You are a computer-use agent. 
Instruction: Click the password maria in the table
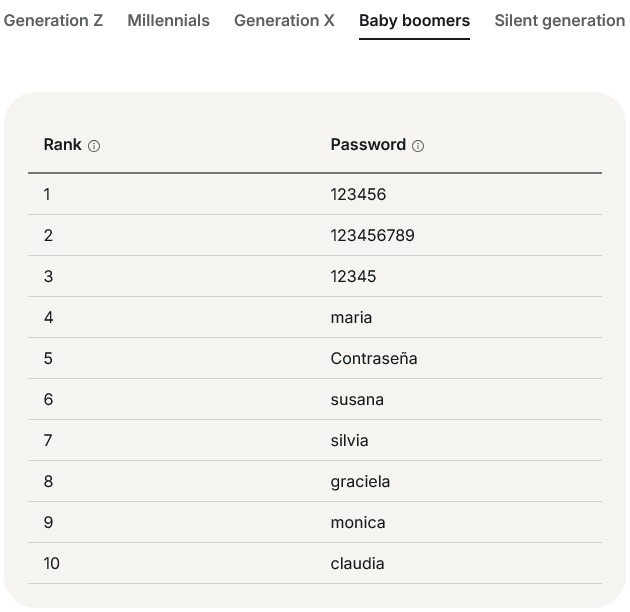pos(351,317)
